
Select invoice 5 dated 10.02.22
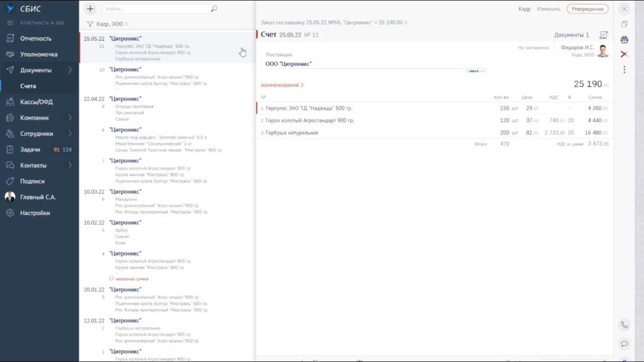(167, 233)
